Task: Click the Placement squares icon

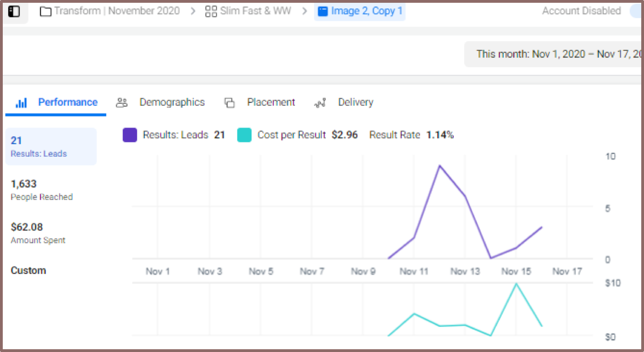Action: [x=229, y=103]
